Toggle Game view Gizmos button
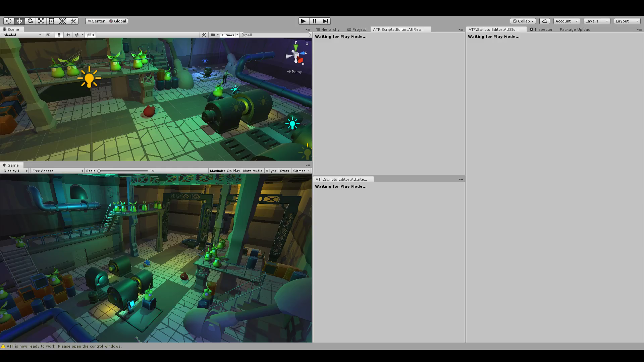This screenshot has height=362, width=644. 299,171
